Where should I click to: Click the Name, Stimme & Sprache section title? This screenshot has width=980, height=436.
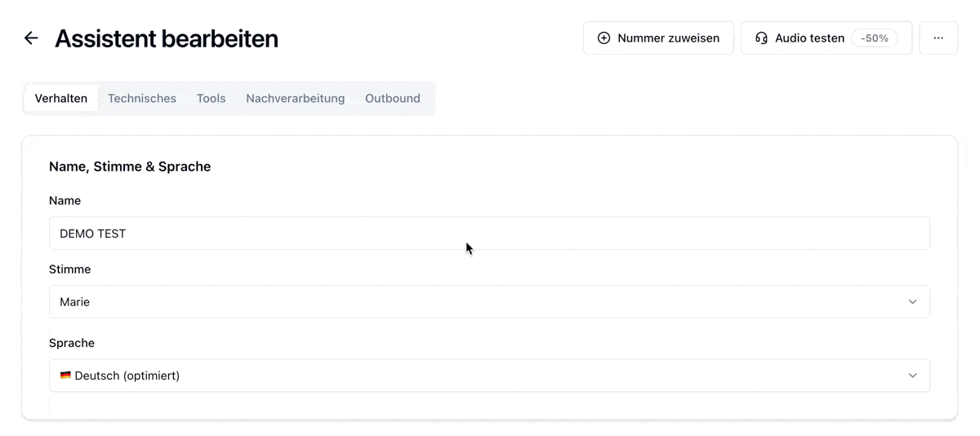pyautogui.click(x=130, y=167)
